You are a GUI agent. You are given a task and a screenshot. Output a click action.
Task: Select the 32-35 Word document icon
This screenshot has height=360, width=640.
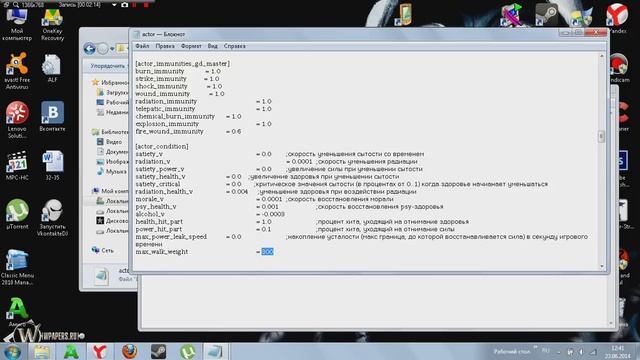click(x=52, y=166)
